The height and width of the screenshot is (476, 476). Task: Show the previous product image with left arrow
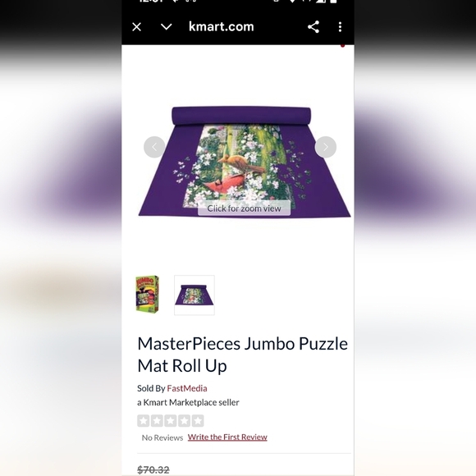[154, 147]
